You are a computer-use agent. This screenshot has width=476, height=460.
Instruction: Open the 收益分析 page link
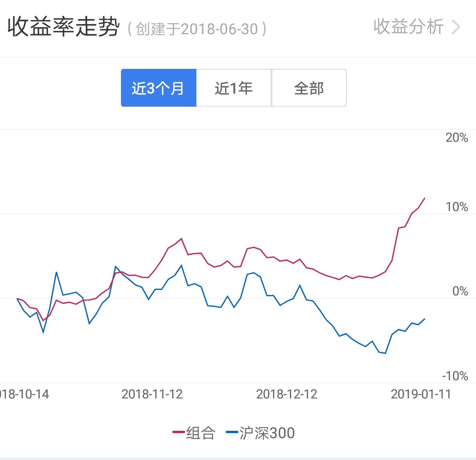(x=408, y=27)
